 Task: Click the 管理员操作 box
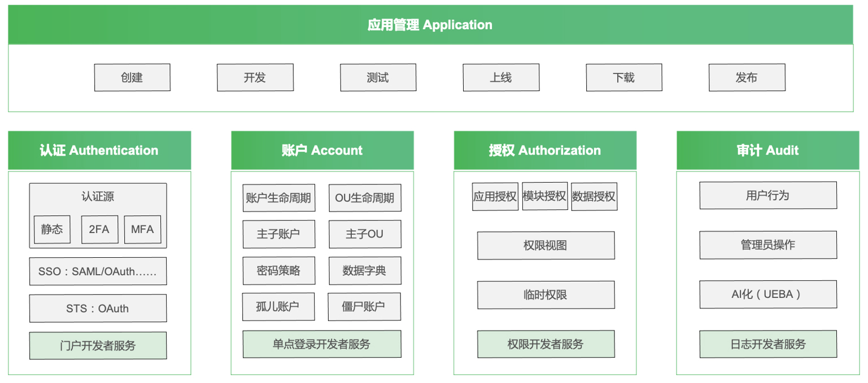(767, 245)
